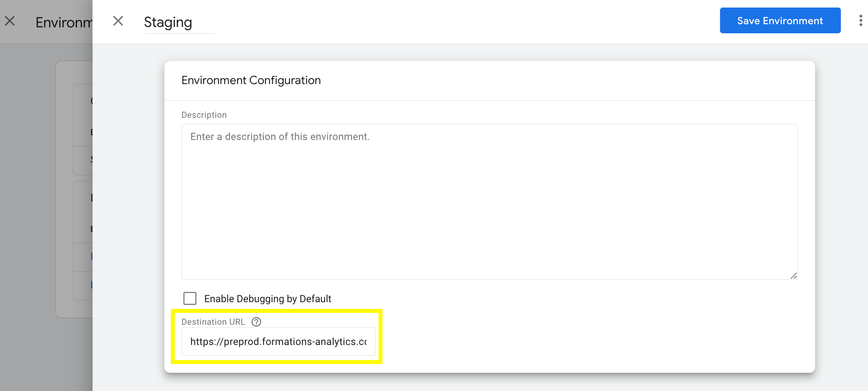868x391 pixels.
Task: Click the Description field label
Action: (x=204, y=115)
